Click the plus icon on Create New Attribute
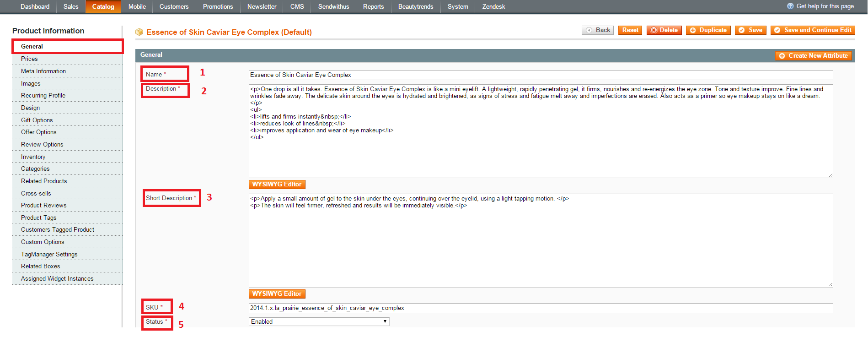 click(x=782, y=56)
